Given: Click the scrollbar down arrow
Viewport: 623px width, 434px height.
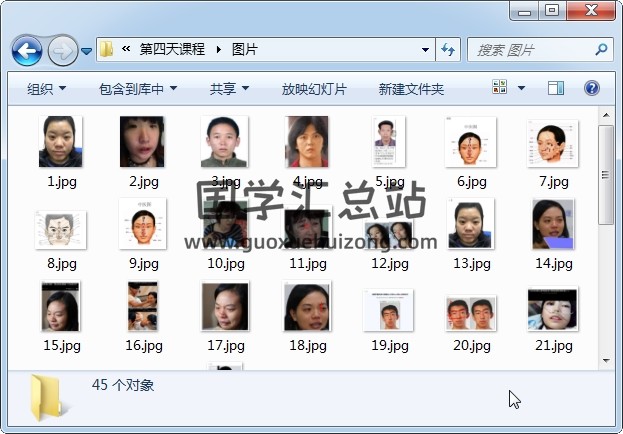Looking at the screenshot, I should pyautogui.click(x=606, y=360).
